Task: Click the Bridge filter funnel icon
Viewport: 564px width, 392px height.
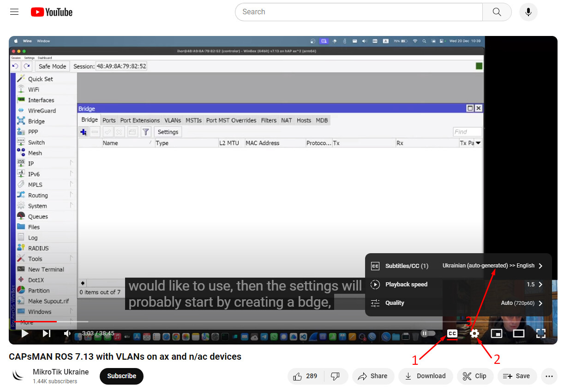Action: point(145,132)
